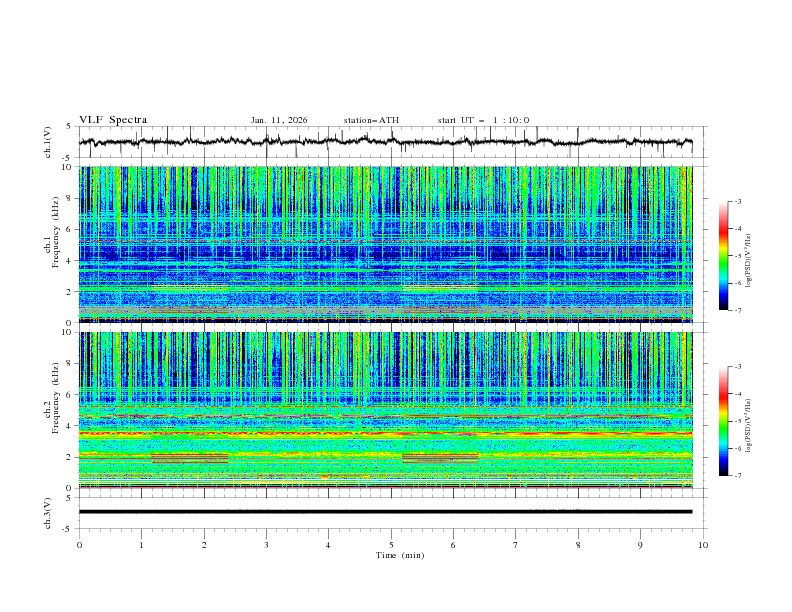Click time axis tick label "3"
Image resolution: width=792 pixels, height=612 pixels.
click(266, 545)
